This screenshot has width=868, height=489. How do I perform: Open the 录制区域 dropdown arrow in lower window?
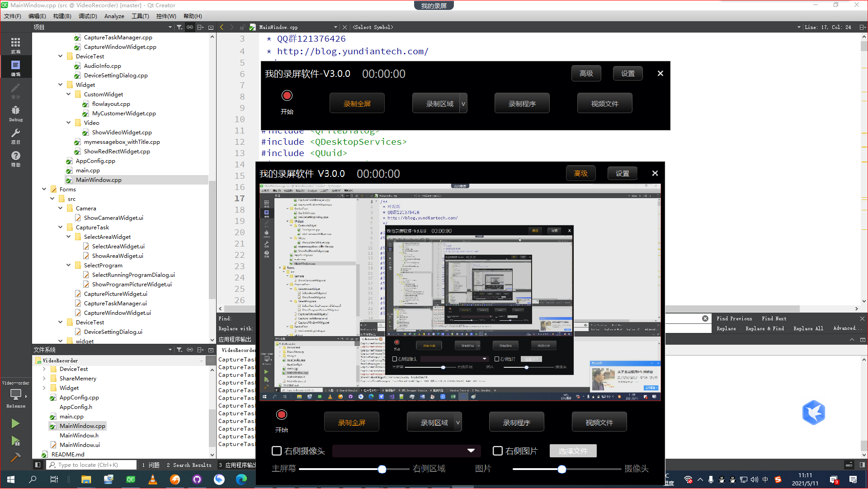tap(458, 423)
